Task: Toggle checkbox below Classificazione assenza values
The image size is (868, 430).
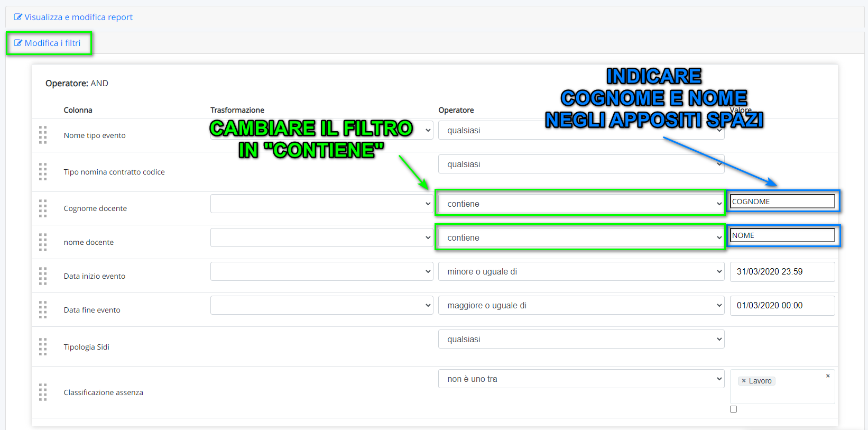Action: 733,409
